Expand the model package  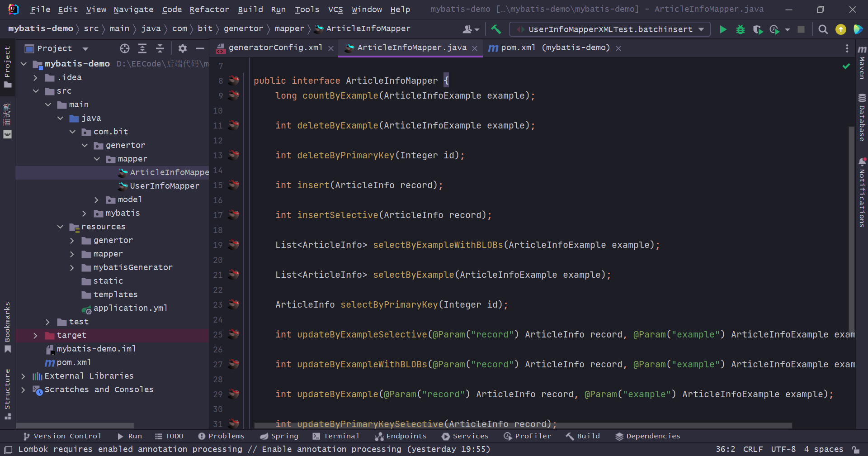[x=96, y=199]
